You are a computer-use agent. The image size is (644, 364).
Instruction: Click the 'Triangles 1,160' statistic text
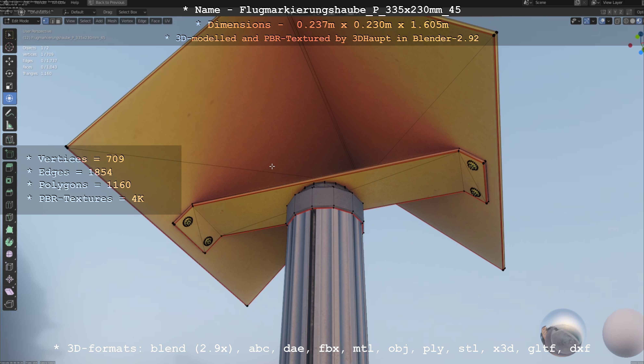(37, 73)
